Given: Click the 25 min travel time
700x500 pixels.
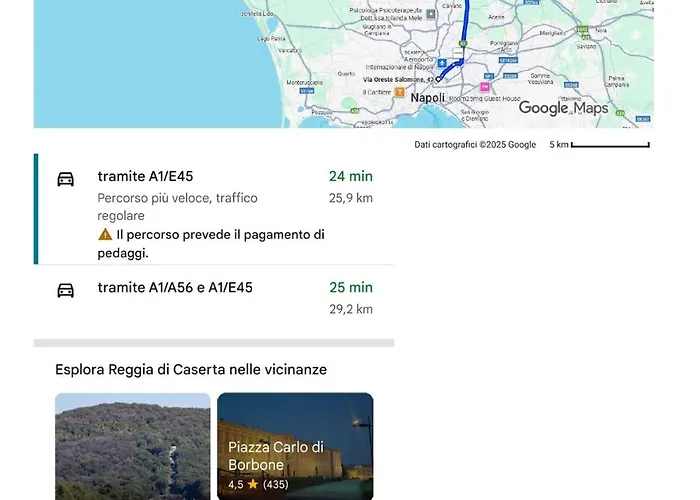Looking at the screenshot, I should tap(351, 288).
